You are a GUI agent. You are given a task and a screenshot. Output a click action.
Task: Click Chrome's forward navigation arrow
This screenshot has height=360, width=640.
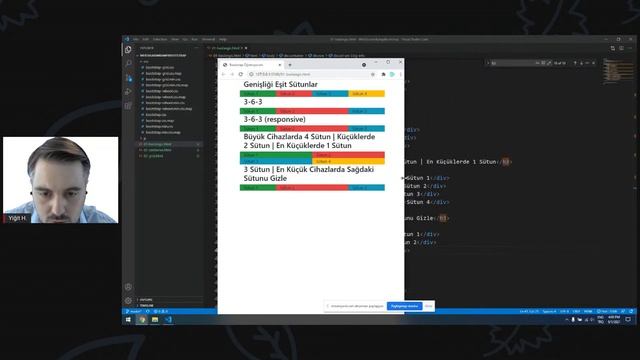click(x=232, y=74)
